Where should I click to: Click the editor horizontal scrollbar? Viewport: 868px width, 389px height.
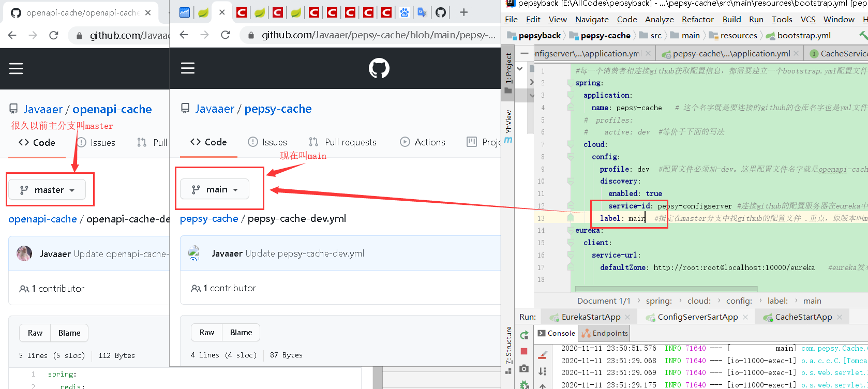coord(666,289)
